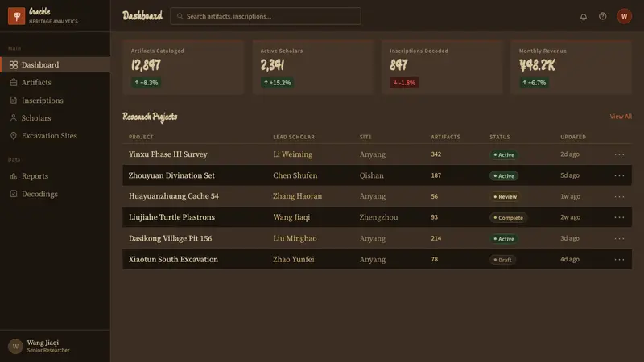Open lead scholar Chen Shufen link

pos(295,175)
